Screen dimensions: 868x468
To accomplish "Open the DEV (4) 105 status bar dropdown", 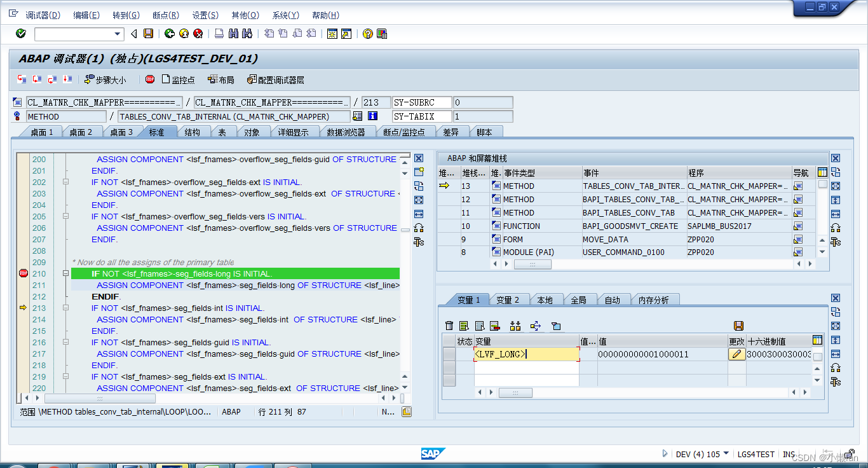I will pyautogui.click(x=726, y=454).
